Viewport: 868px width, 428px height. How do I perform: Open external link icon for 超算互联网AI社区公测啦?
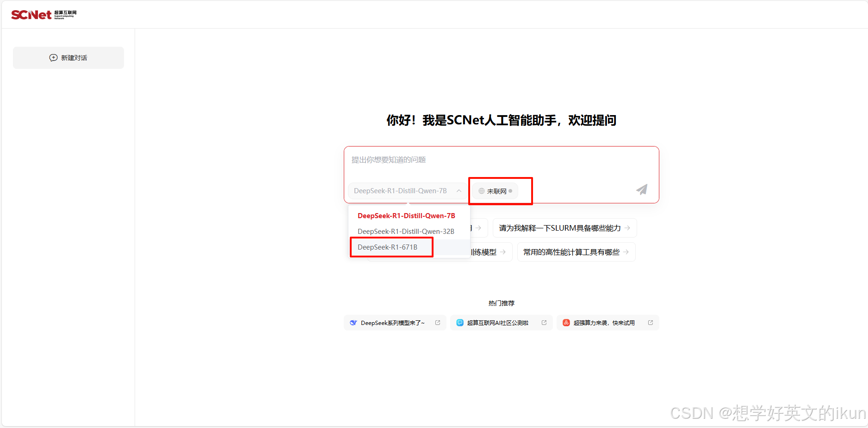[x=544, y=323]
